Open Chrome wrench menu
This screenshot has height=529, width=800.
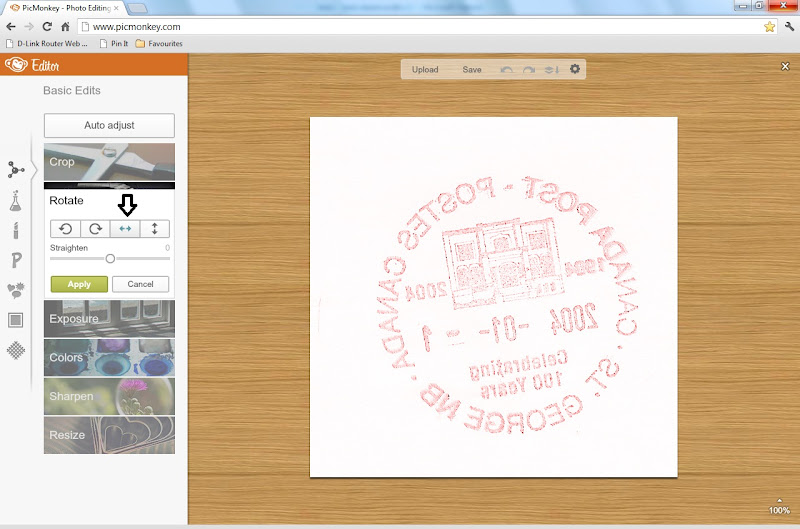coord(789,27)
